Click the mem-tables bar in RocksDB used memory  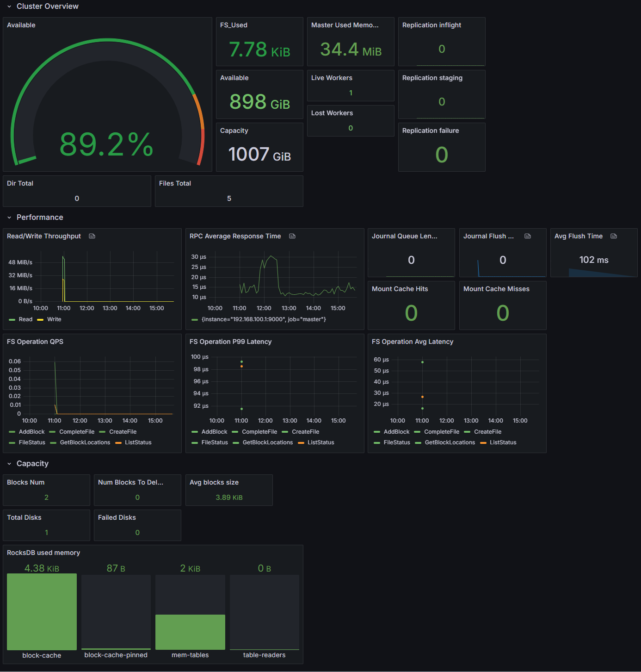coord(190,632)
